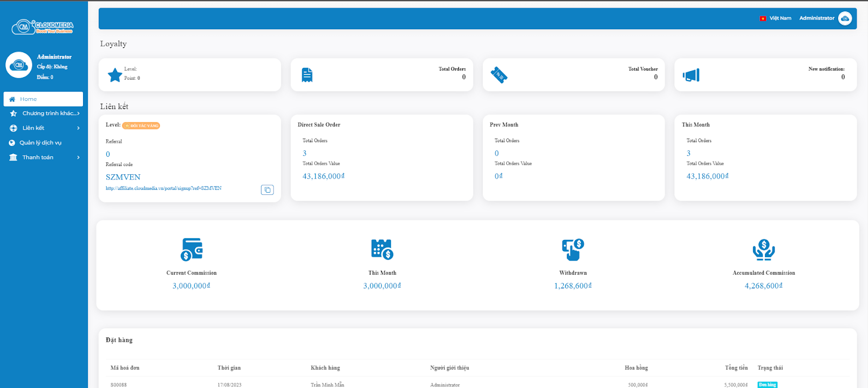Click the Accumulated Commission hands icon
Image resolution: width=868 pixels, height=388 pixels.
(764, 250)
